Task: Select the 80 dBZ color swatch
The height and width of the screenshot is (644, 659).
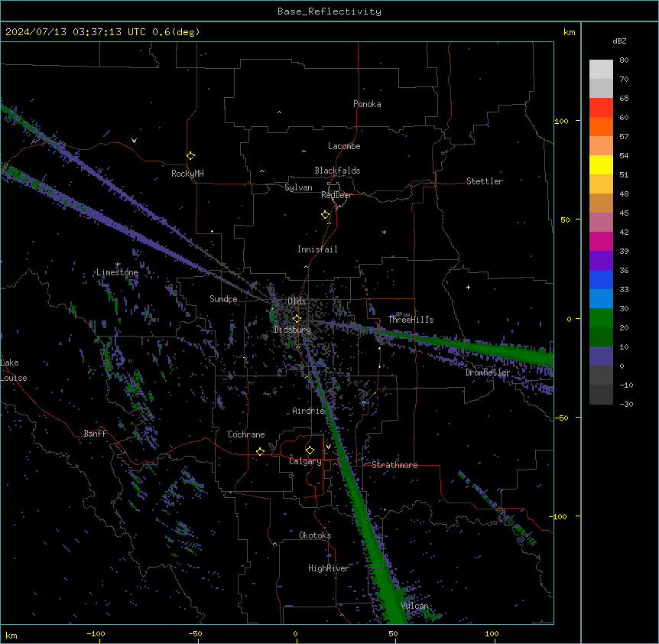Action: [601, 70]
